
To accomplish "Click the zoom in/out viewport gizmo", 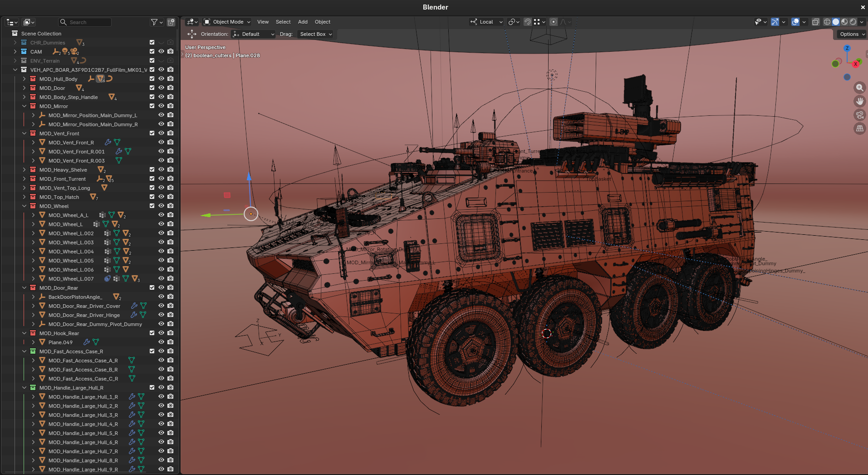I will 859,88.
